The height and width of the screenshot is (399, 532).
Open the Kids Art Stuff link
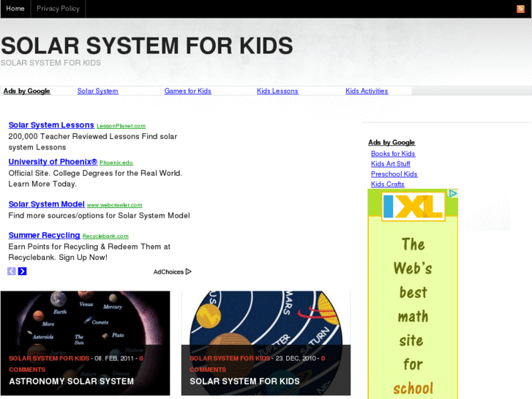(x=391, y=164)
